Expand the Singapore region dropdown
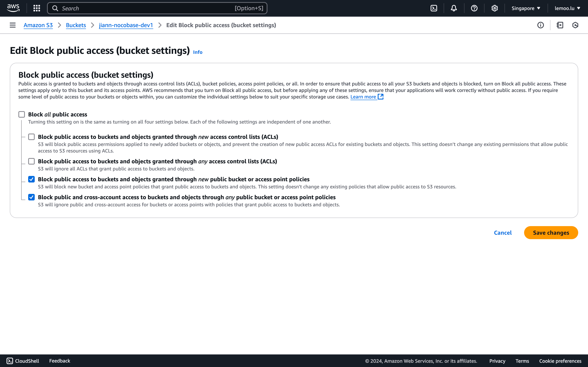Screen dimensions: 588x367 pyautogui.click(x=526, y=8)
